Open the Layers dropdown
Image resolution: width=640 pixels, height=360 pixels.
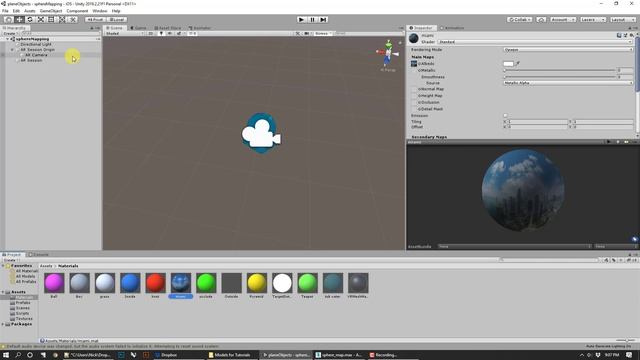(592, 19)
